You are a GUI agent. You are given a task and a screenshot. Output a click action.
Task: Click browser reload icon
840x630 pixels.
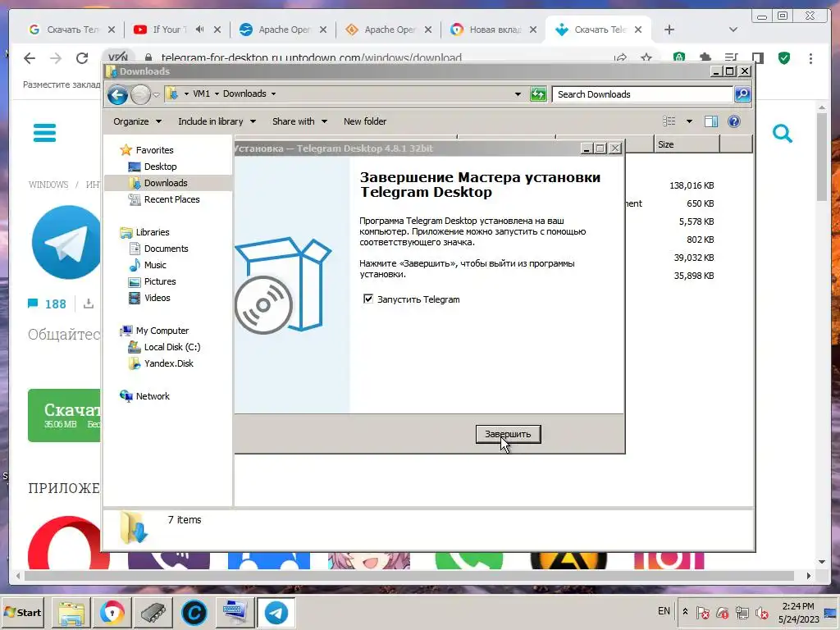[x=82, y=58]
